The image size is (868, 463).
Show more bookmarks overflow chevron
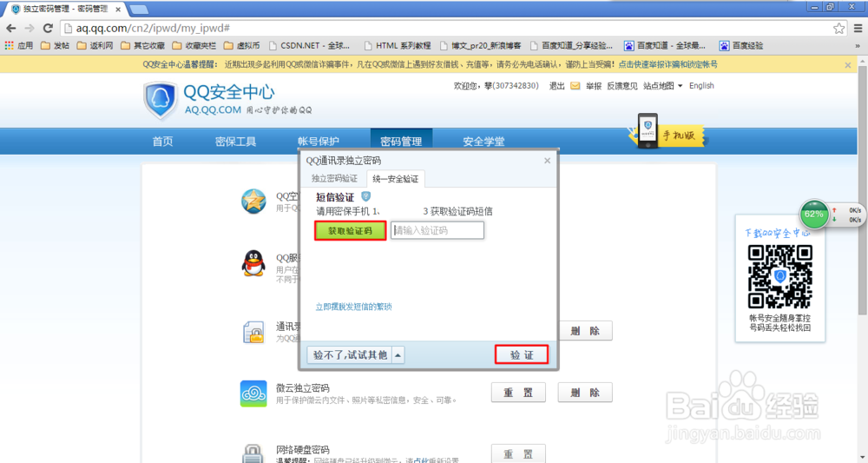coord(858,46)
